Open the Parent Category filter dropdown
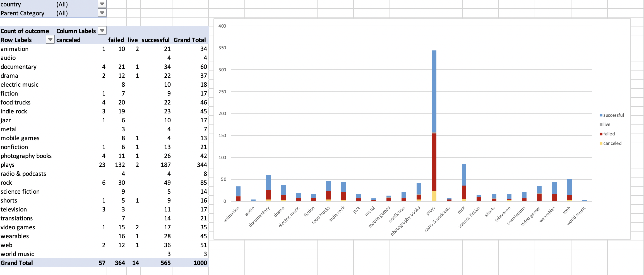The width and height of the screenshot is (644, 275). [101, 13]
